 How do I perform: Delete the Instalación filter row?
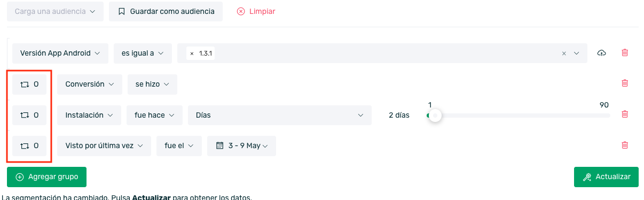[625, 114]
